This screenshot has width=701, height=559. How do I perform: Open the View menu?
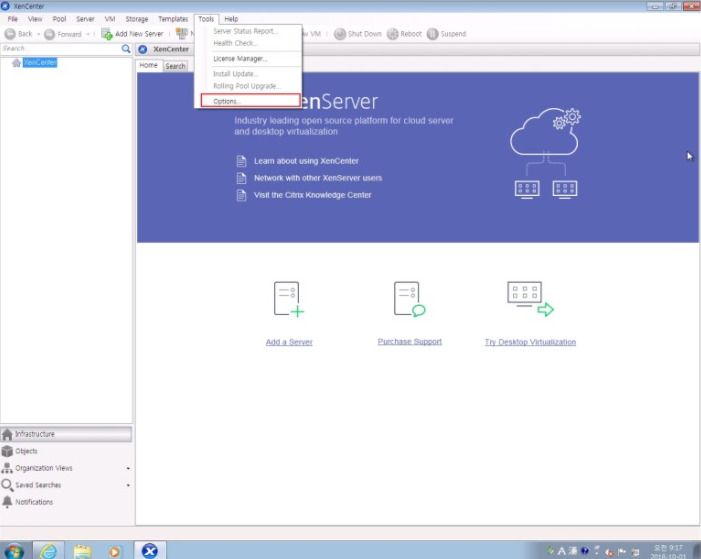[35, 19]
